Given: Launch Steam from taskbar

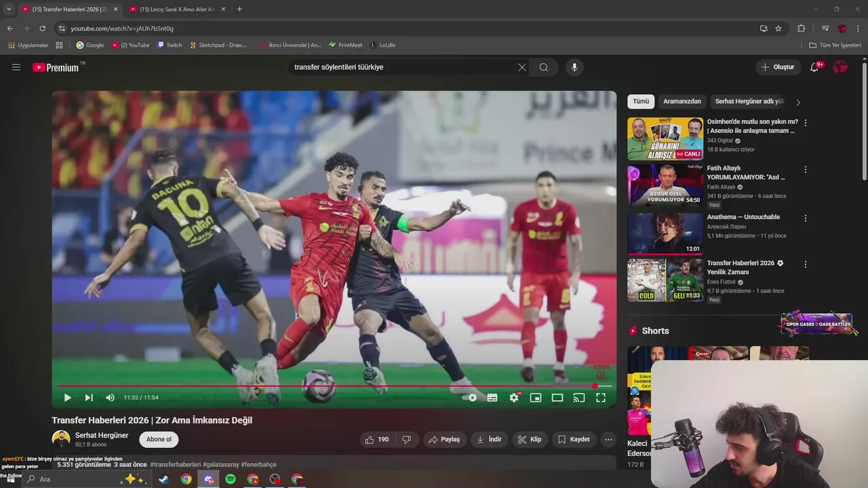Looking at the screenshot, I should (x=163, y=479).
